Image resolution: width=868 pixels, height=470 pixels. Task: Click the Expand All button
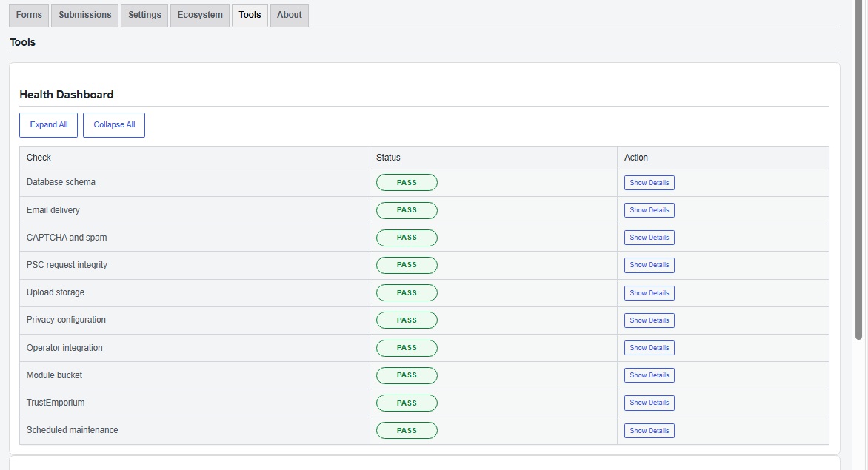click(x=49, y=125)
